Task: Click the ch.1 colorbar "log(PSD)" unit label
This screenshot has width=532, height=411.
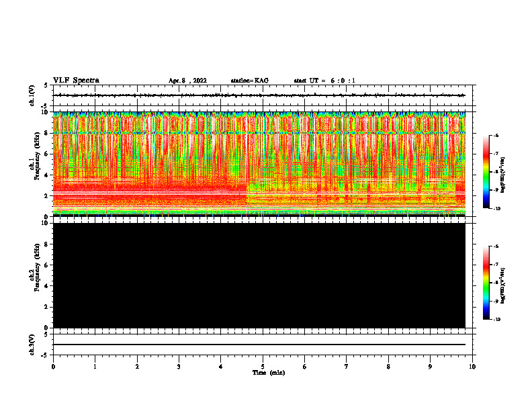Action: tap(502, 175)
